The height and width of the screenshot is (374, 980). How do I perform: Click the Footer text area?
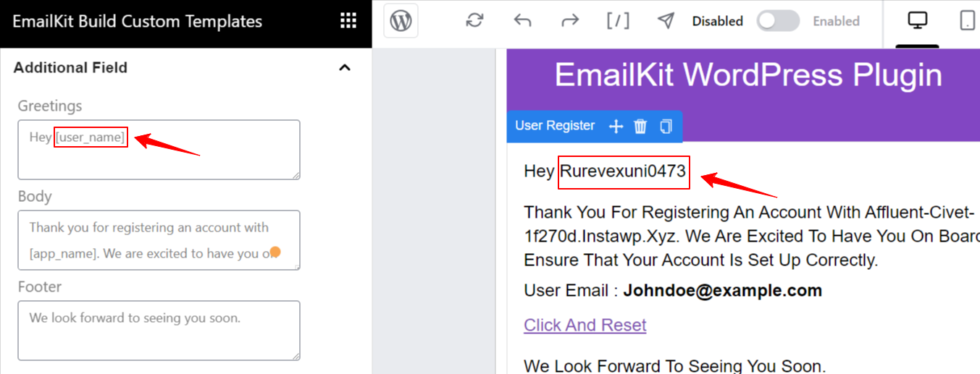click(x=159, y=331)
